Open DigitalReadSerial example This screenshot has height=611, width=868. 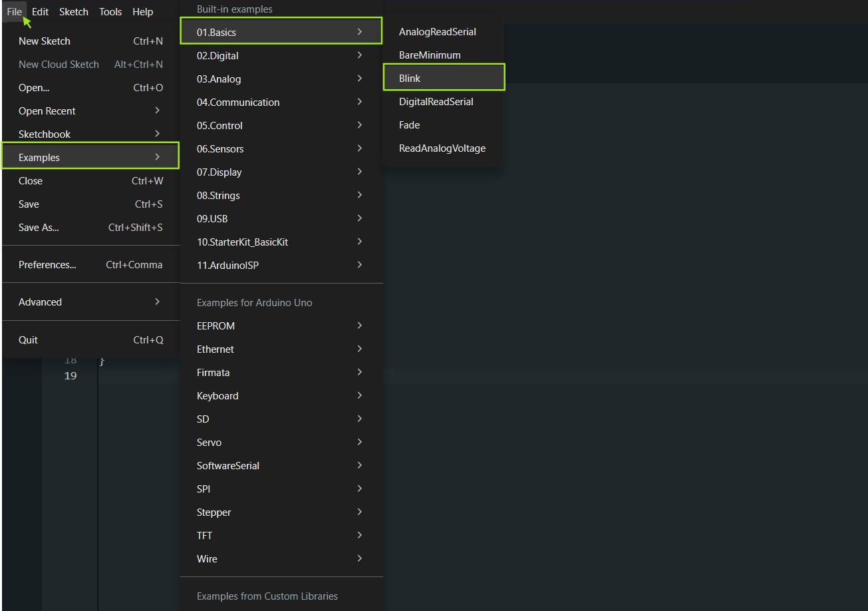(444, 102)
